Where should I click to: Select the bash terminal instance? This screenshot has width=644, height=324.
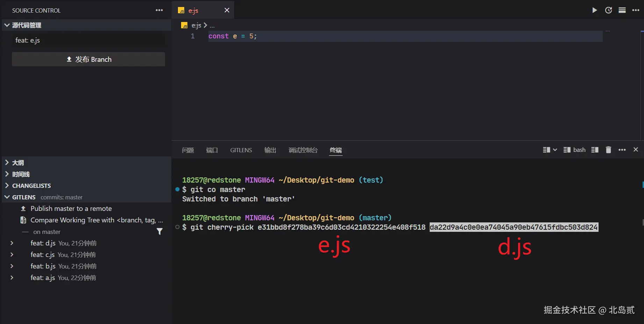tap(574, 150)
